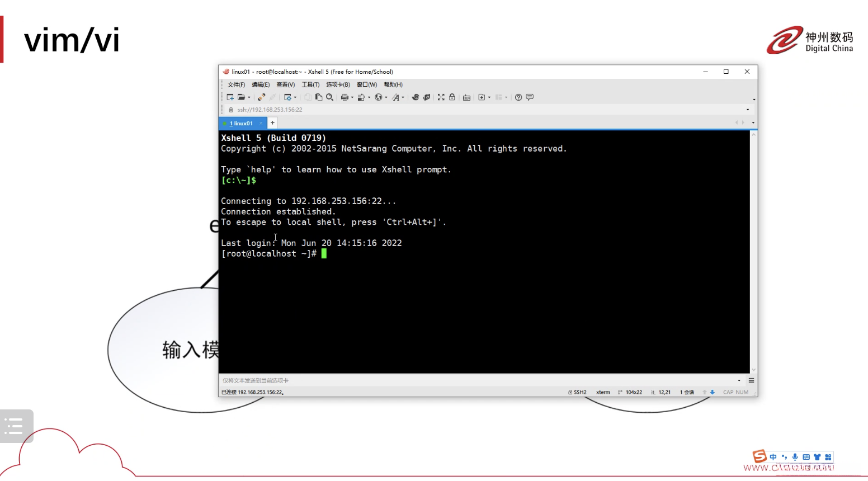Click the Xftp swirl icon in toolbar

(416, 97)
